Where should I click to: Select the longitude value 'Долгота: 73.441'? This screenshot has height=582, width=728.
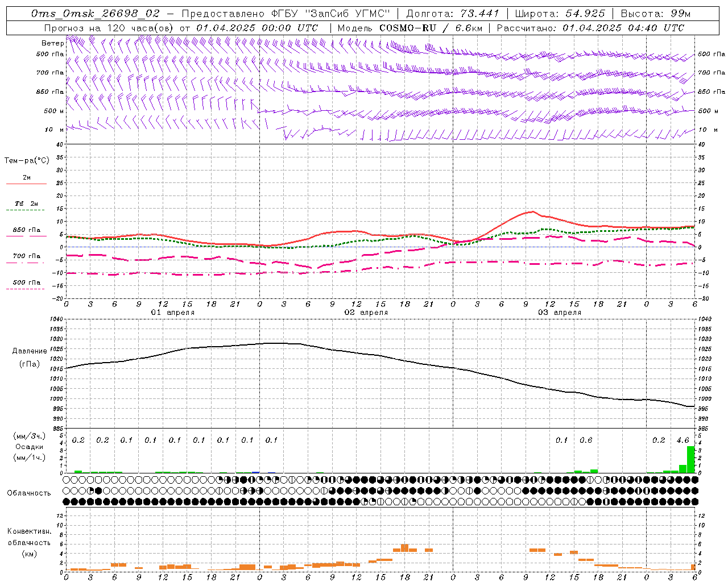point(453,14)
